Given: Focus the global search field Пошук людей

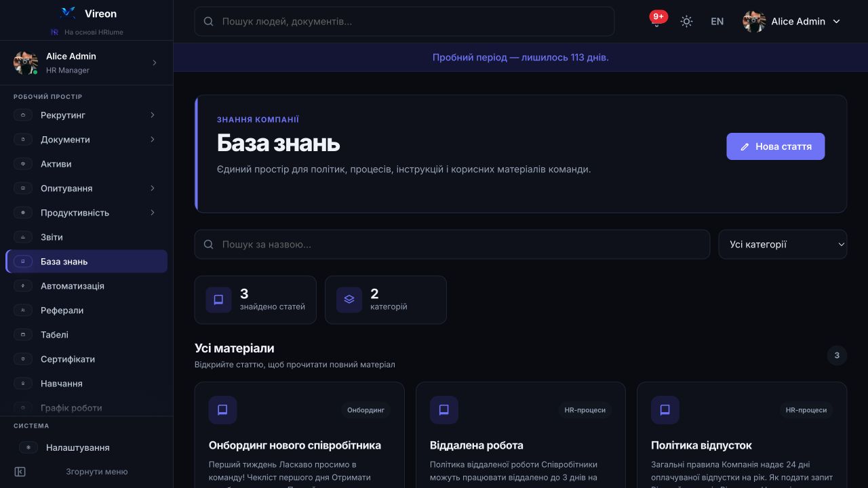Looking at the screenshot, I should click(404, 22).
